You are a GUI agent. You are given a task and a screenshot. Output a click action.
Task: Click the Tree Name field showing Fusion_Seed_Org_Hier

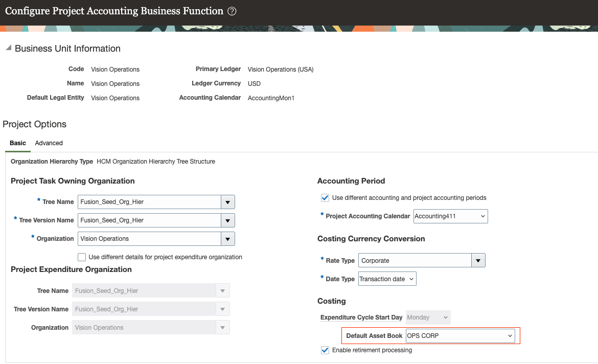(148, 201)
